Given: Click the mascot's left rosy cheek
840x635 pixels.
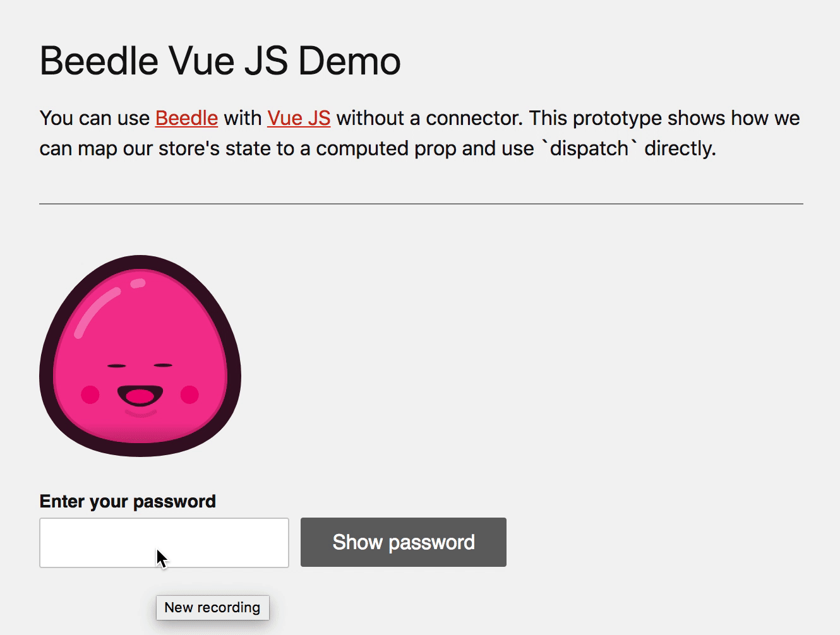Looking at the screenshot, I should coord(90,395).
